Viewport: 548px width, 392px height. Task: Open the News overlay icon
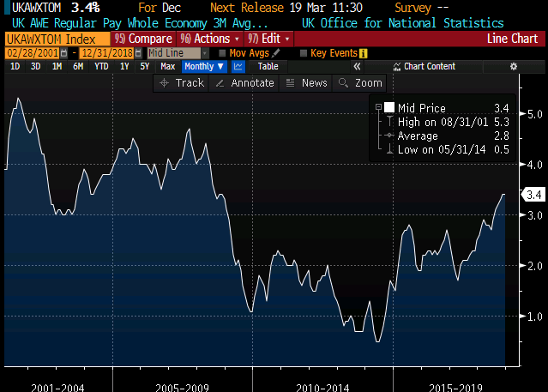pos(291,82)
